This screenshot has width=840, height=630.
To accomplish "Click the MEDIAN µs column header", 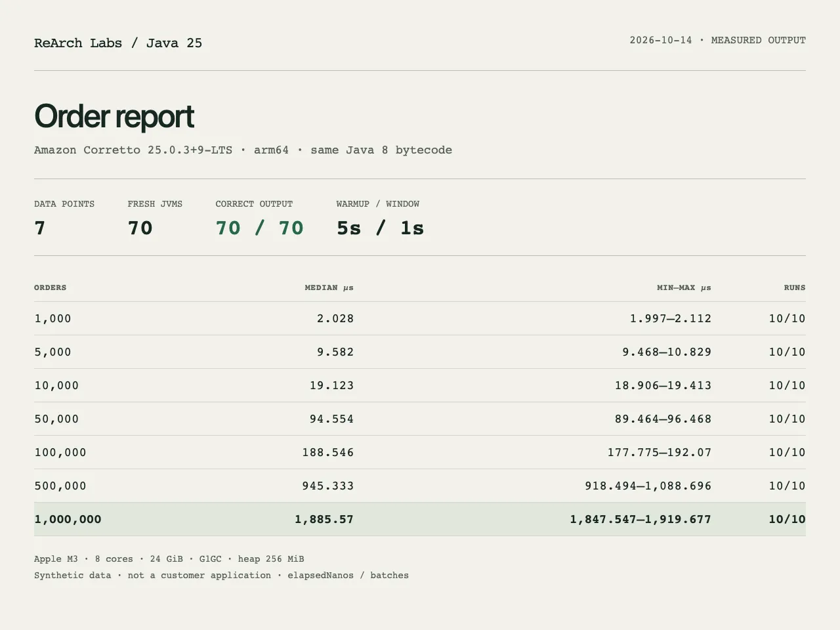I will 329,287.
